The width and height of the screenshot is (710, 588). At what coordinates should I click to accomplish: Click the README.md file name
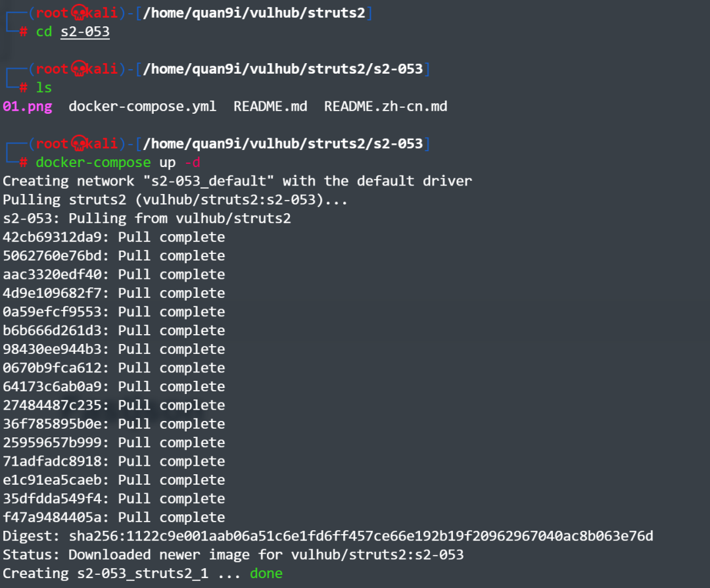pos(270,107)
